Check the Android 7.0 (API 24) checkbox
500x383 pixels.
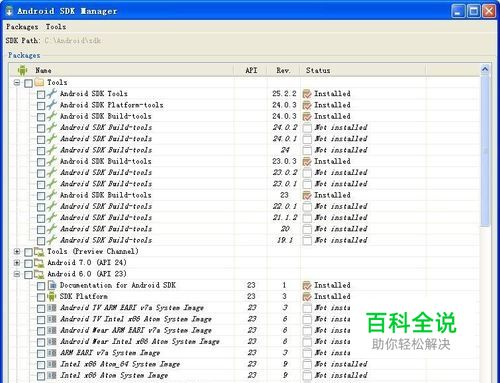[x=29, y=264]
